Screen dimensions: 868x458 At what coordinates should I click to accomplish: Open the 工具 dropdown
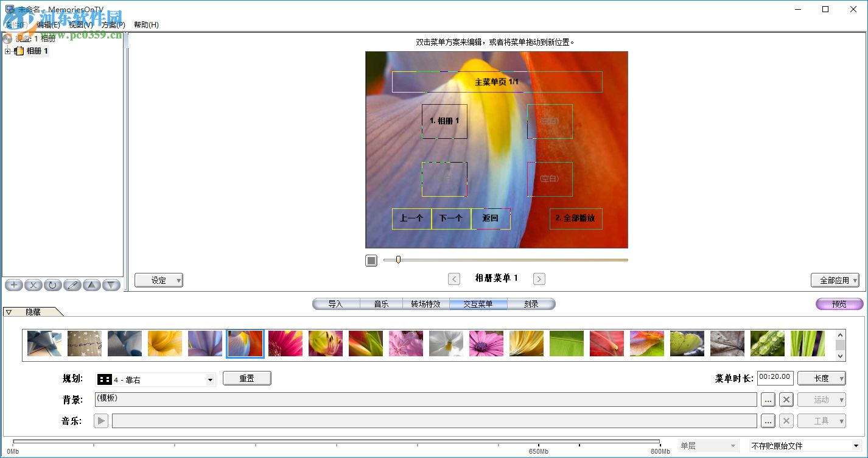pos(822,421)
